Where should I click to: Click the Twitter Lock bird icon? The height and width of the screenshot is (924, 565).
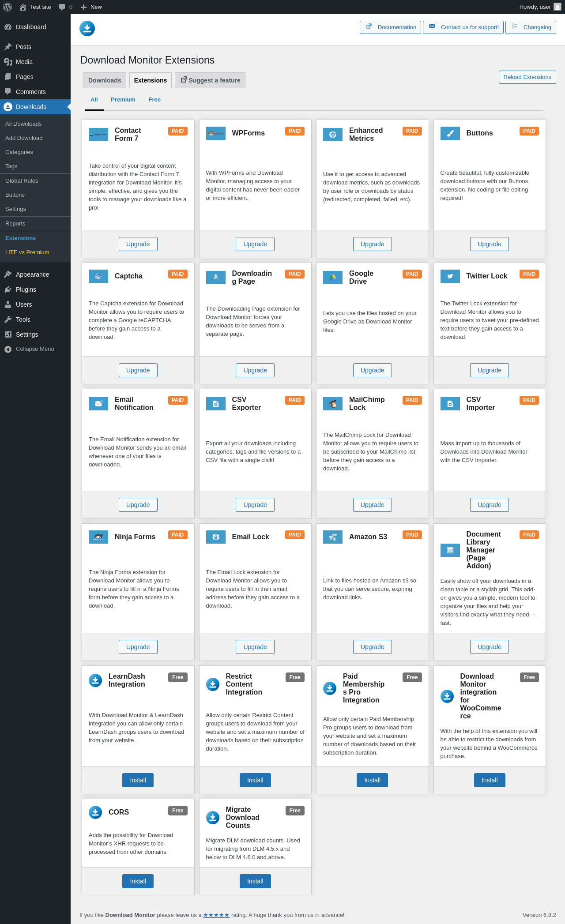(x=450, y=276)
